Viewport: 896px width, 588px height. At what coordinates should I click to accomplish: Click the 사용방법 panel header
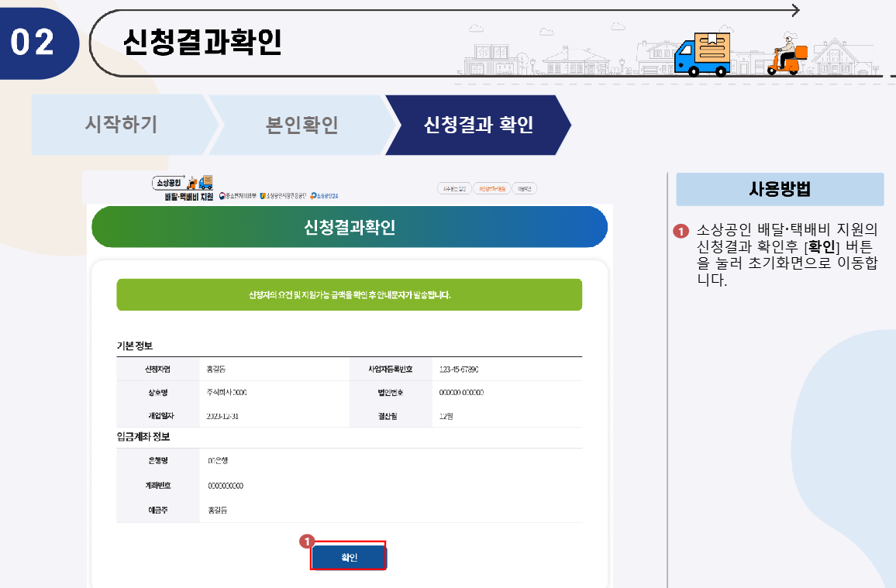pos(780,189)
